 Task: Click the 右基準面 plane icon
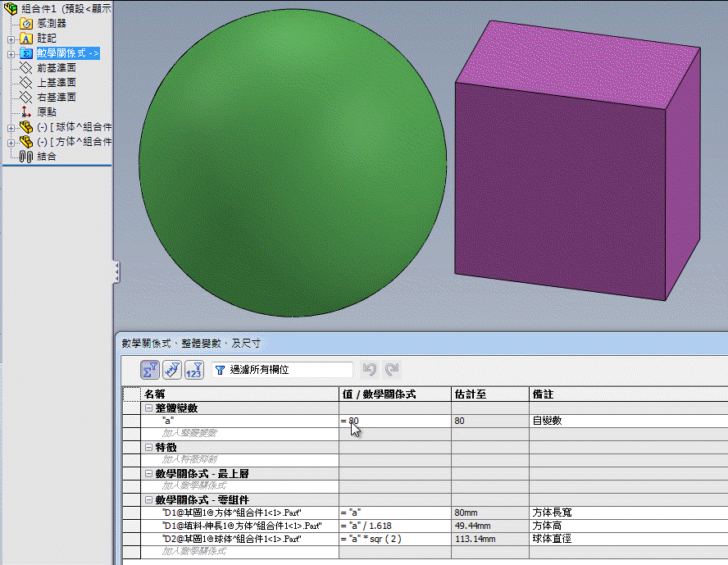point(26,98)
